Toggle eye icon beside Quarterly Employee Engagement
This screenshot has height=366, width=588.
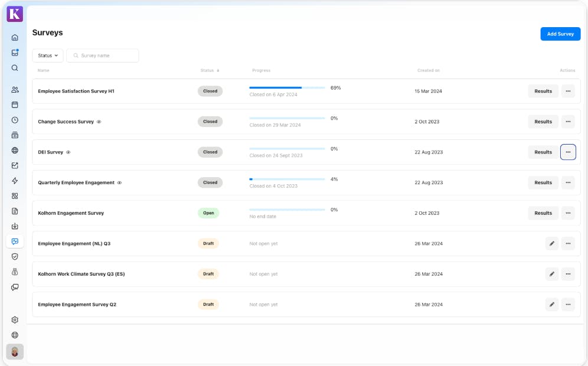pyautogui.click(x=120, y=182)
